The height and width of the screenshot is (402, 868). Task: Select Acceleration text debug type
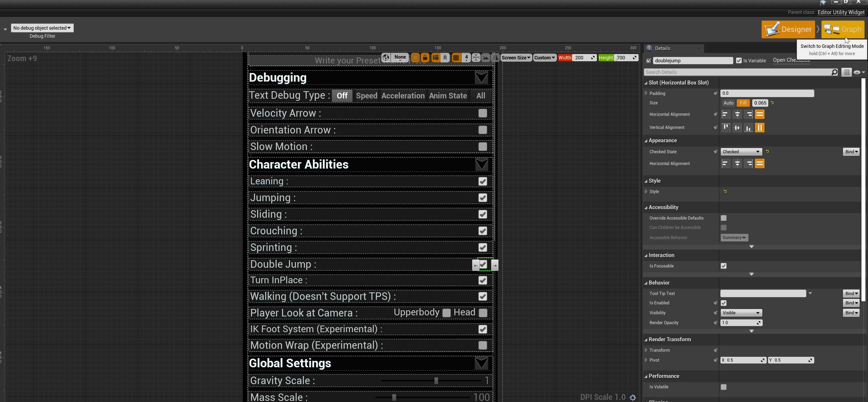(x=403, y=96)
